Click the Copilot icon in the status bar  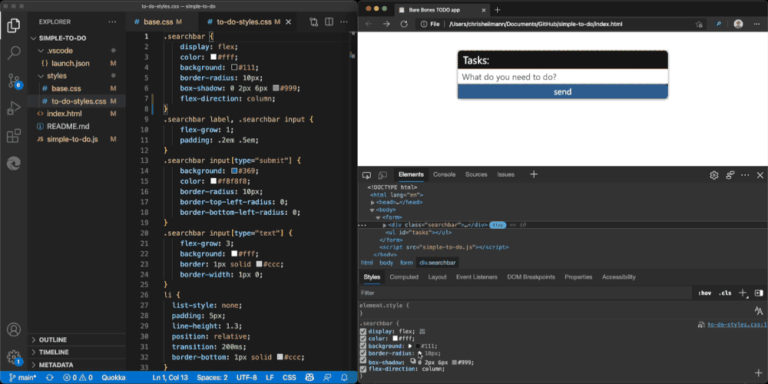click(310, 378)
